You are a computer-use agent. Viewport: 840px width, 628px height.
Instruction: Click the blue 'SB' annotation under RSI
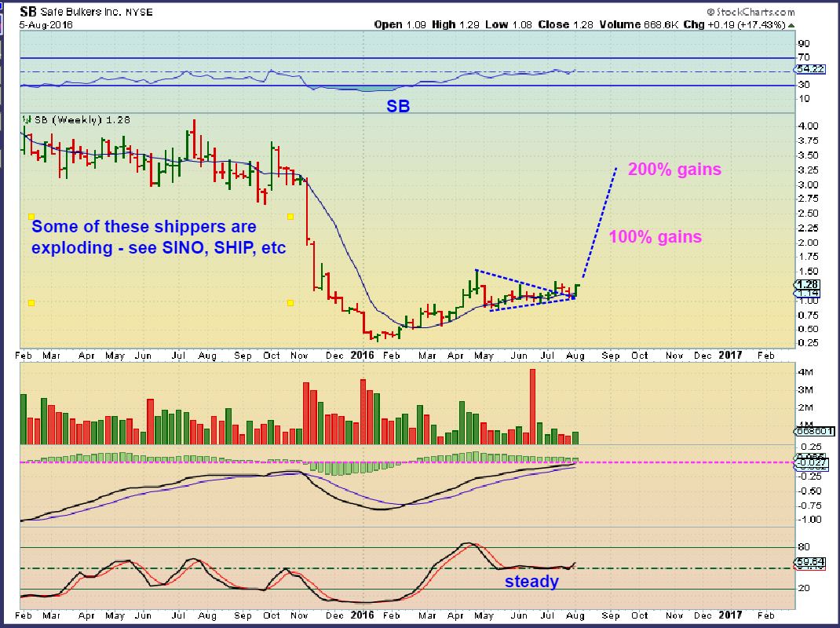[x=398, y=106]
